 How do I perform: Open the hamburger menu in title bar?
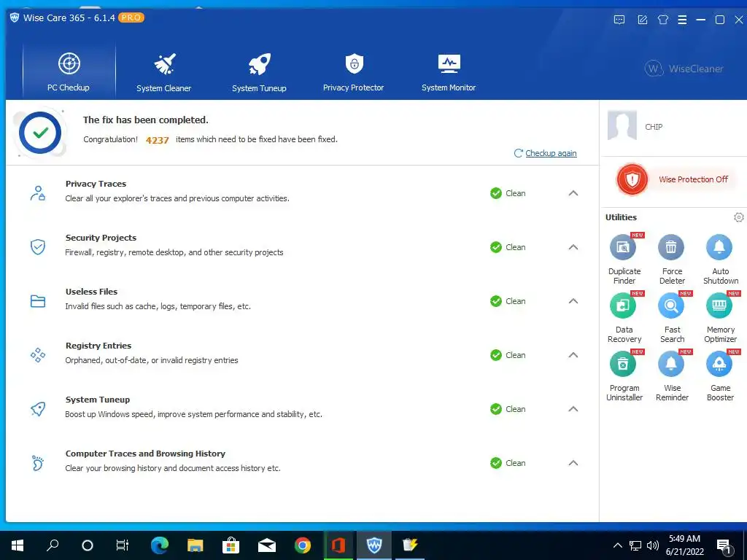682,20
